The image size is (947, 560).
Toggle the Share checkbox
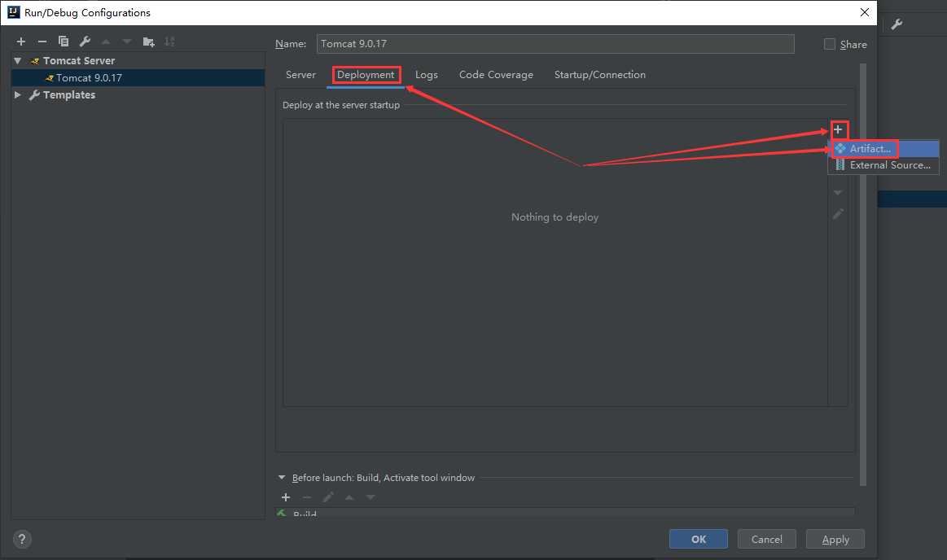[830, 44]
